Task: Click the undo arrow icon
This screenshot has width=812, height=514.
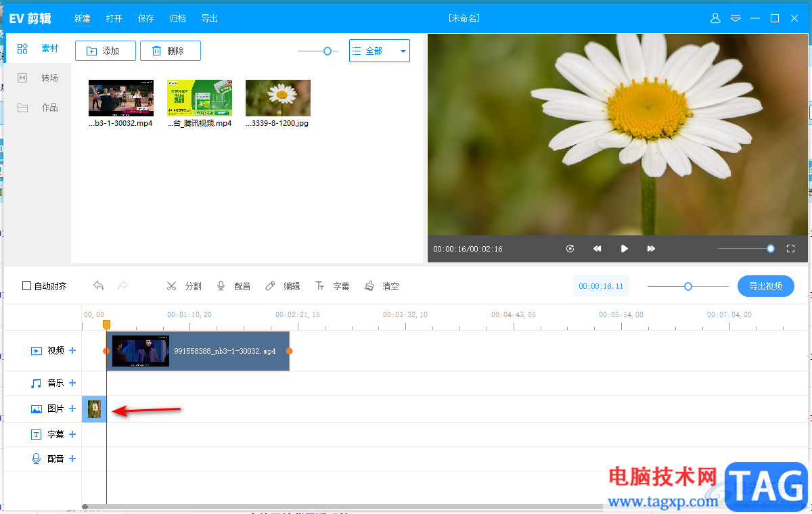Action: tap(99, 286)
